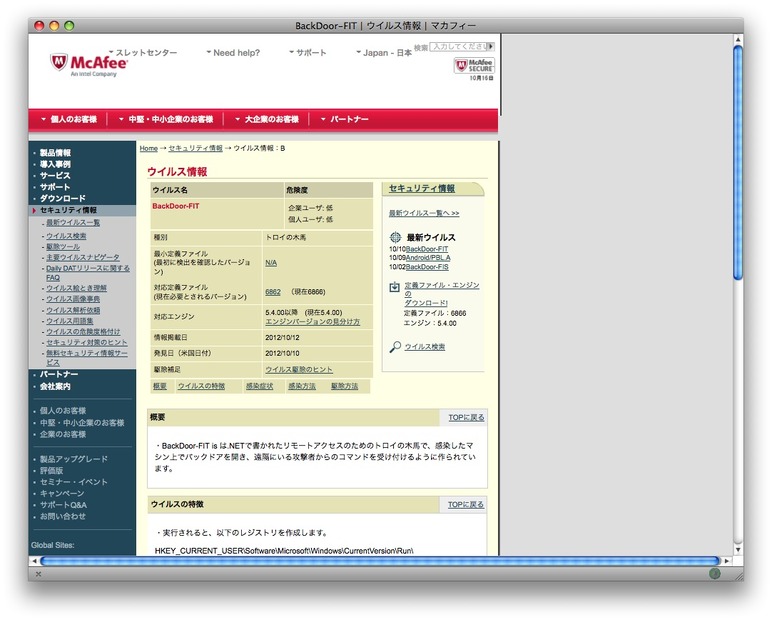The image size is (772, 620).
Task: Click the セキュリティ情報 breadcrumb link
Action: [195, 148]
